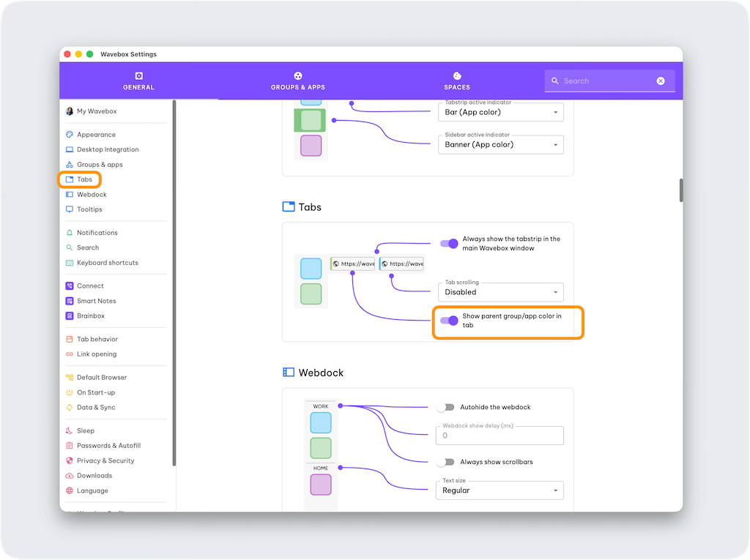750x560 pixels.
Task: Enable Autohide the webdock switch
Action: pos(445,407)
